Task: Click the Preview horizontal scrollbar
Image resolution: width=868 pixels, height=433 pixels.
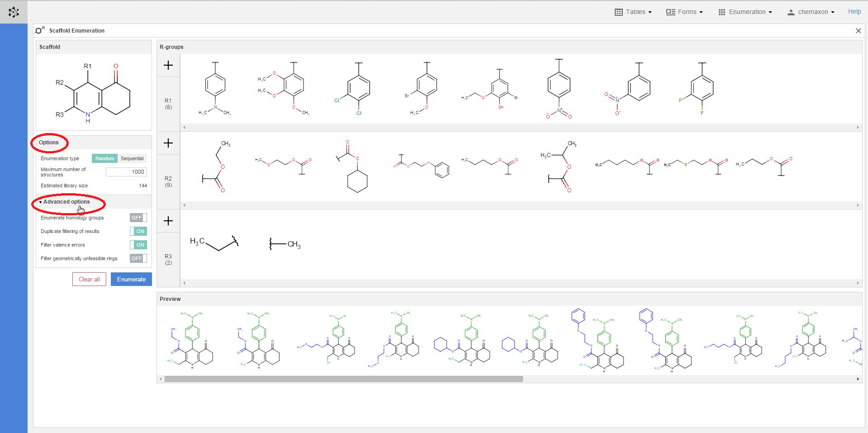Action: point(343,379)
